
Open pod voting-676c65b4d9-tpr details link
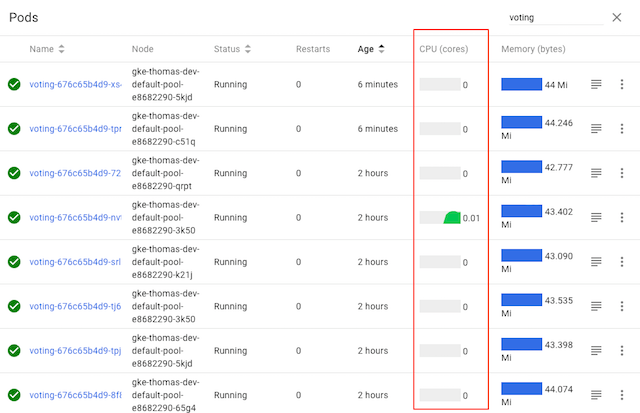pyautogui.click(x=75, y=129)
